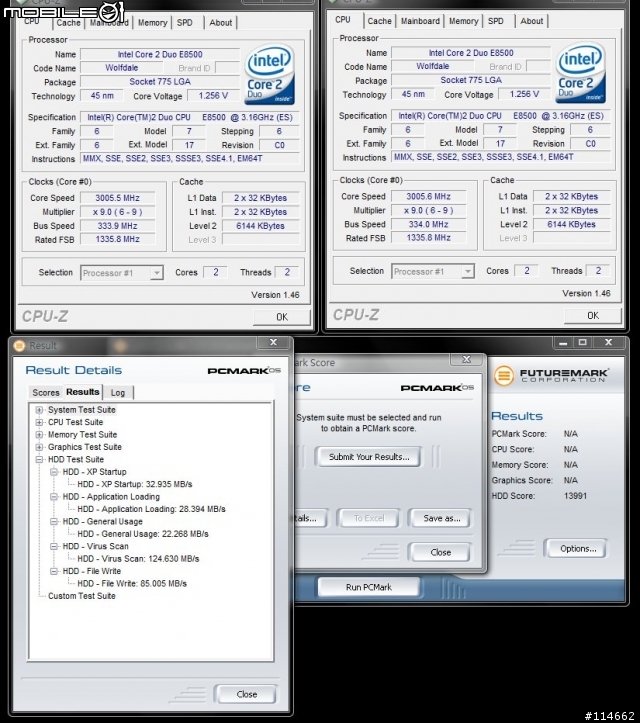Click the To Excel button
Screen dimensions: 640x724
point(369,519)
